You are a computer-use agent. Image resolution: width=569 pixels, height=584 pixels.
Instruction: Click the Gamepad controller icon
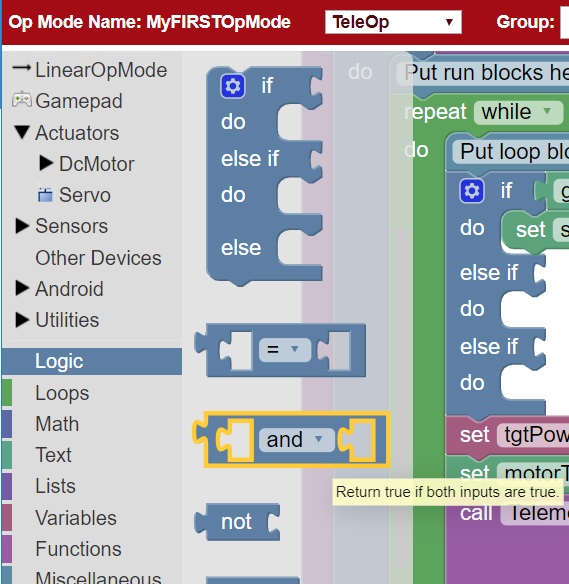pos(22,100)
